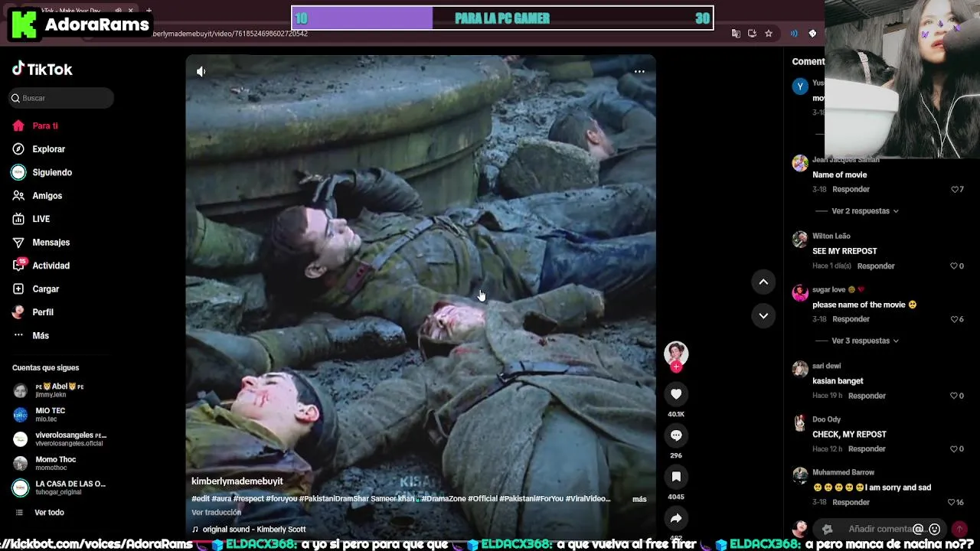980x551 pixels.
Task: Click the Añadir comentario field
Action: 879,529
